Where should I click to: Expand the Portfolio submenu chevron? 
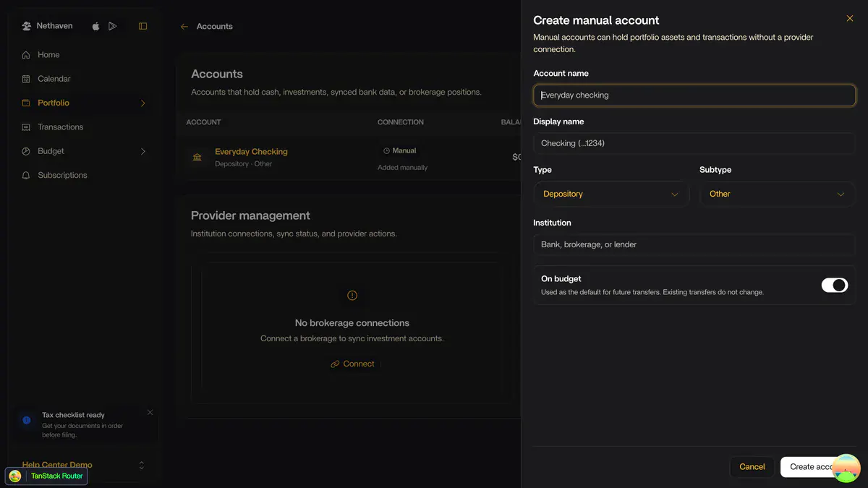[x=142, y=103]
